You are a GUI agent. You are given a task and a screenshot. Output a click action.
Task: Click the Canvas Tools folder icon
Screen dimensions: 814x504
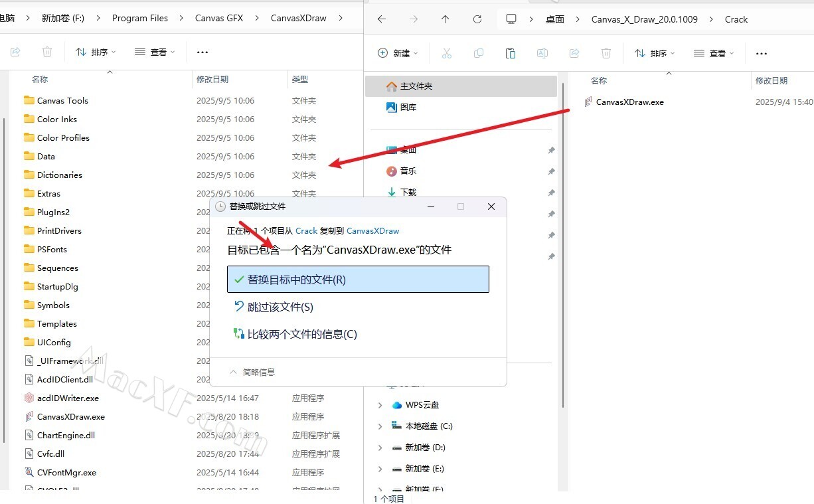tap(29, 100)
